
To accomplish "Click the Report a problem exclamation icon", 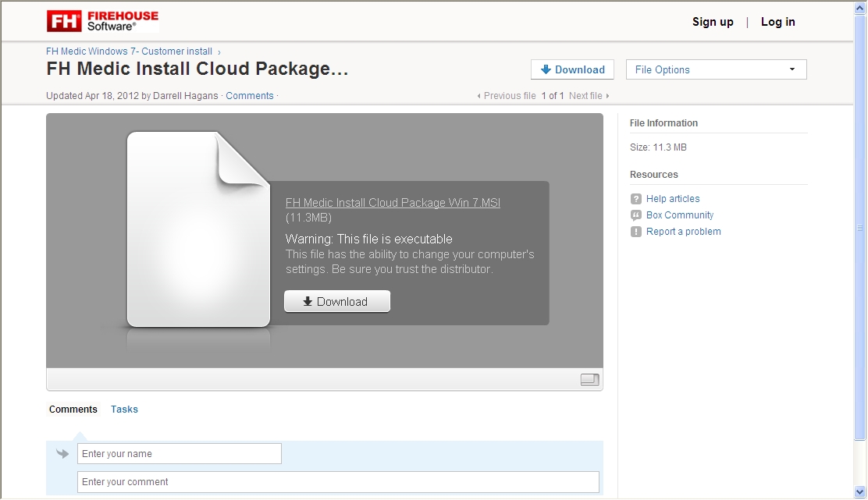I will (636, 232).
